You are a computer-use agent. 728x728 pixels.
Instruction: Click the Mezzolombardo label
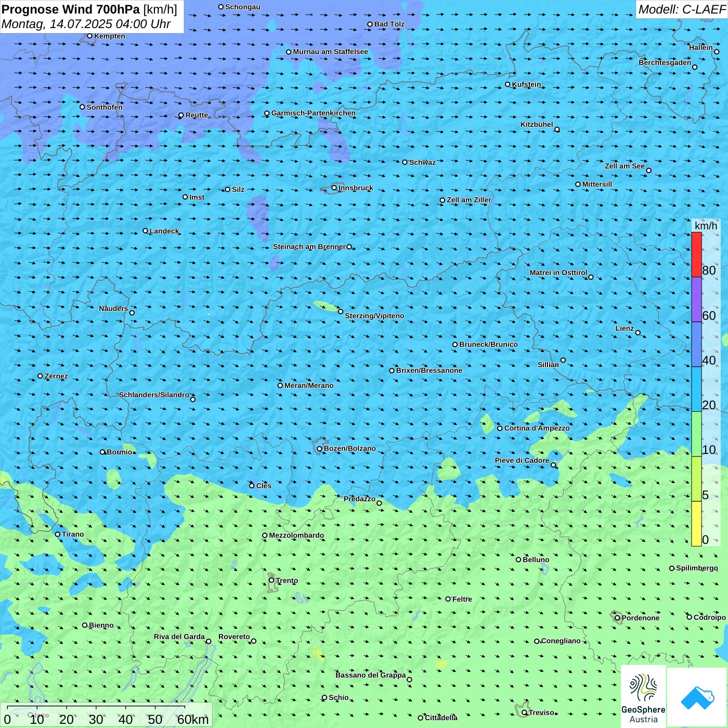(296, 535)
